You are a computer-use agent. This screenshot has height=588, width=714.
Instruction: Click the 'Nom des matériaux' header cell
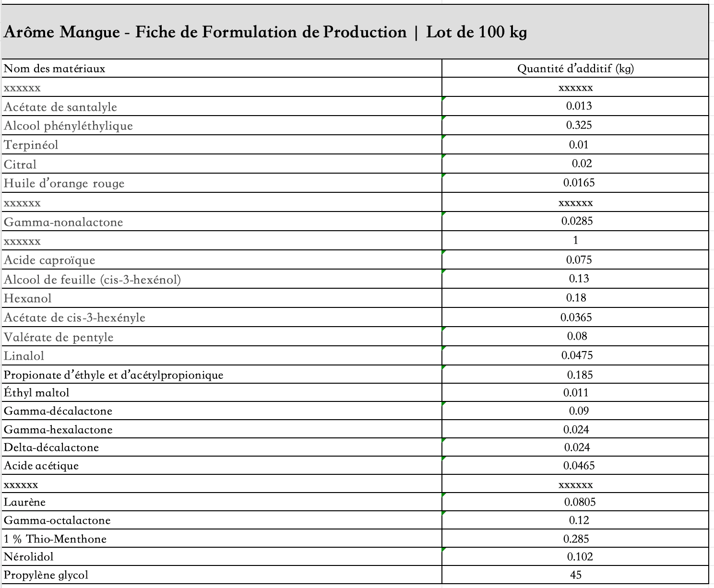pos(221,69)
